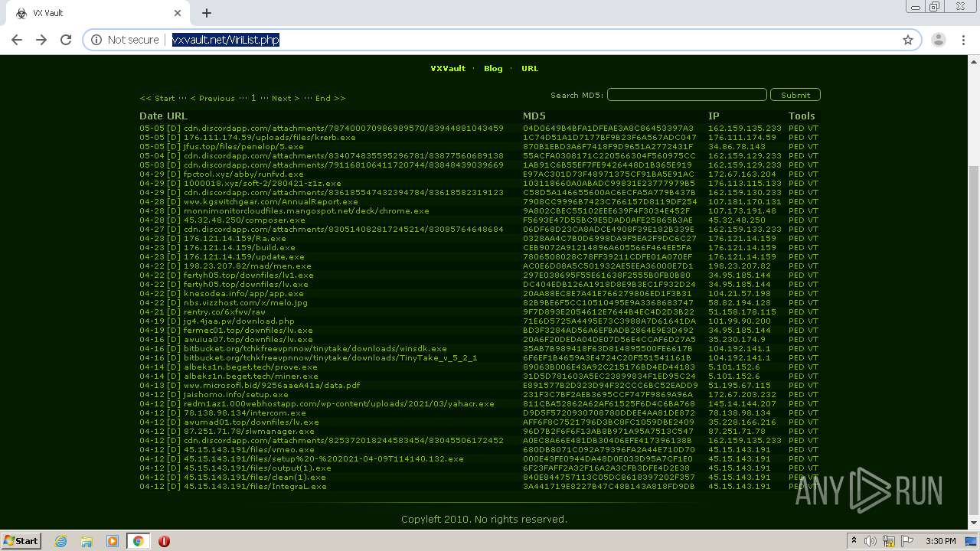The width and height of the screenshot is (980, 551).
Task: Click IP address 198.23.207.82
Action: point(739,266)
